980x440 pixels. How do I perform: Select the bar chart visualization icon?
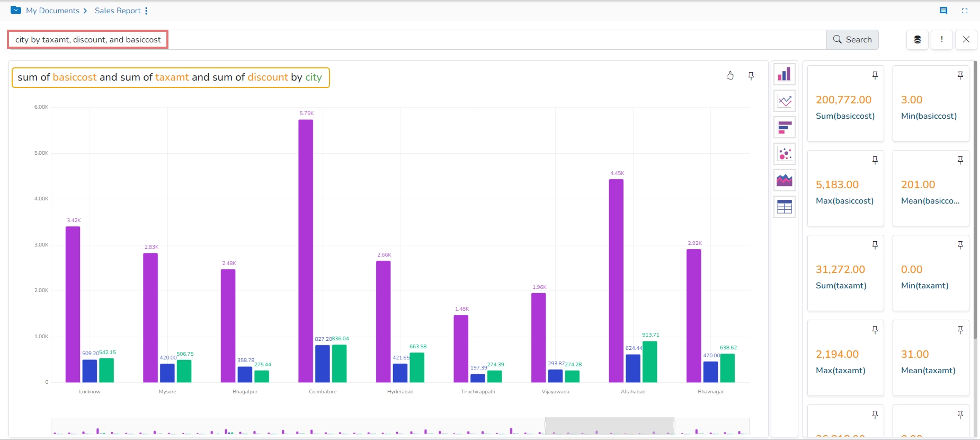click(785, 74)
